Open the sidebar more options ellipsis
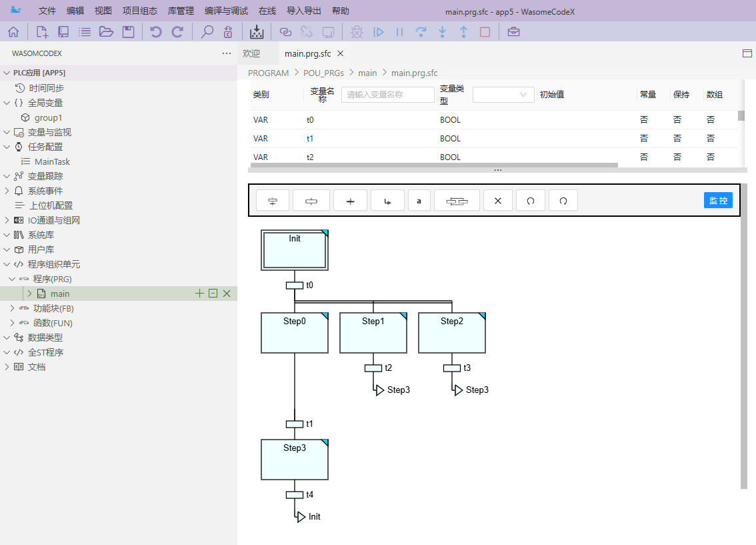 227,53
